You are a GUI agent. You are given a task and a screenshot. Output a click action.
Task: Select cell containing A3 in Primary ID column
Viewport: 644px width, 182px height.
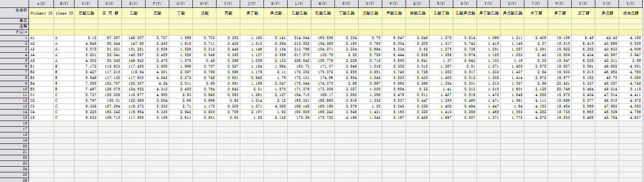[x=41, y=50]
